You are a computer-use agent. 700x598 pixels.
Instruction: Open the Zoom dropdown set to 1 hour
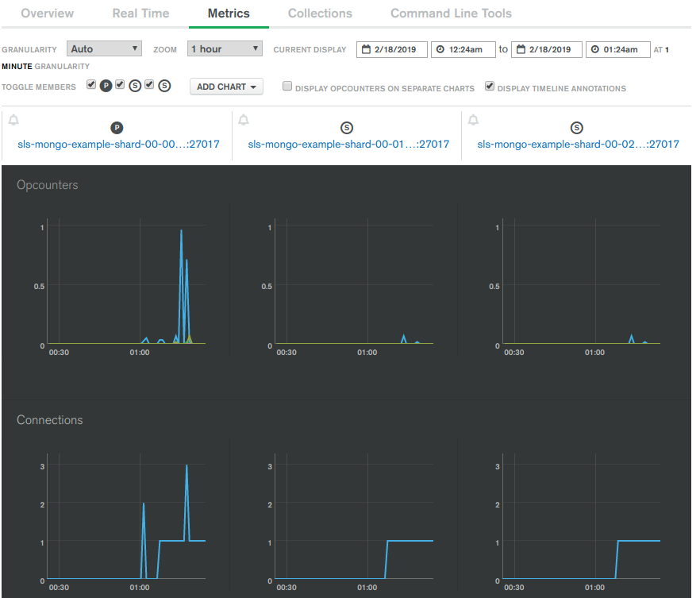(x=225, y=48)
